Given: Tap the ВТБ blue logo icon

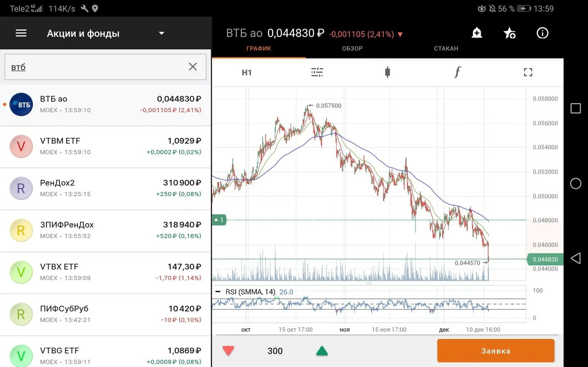Looking at the screenshot, I should click(21, 105).
